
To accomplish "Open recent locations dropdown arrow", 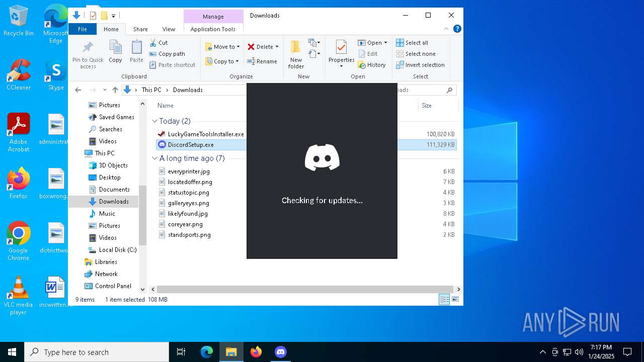I will click(105, 90).
